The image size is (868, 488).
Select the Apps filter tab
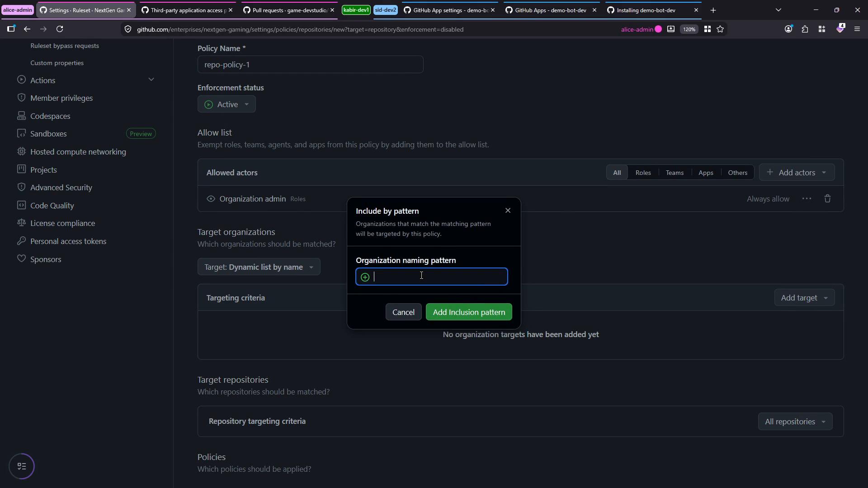pos(706,173)
